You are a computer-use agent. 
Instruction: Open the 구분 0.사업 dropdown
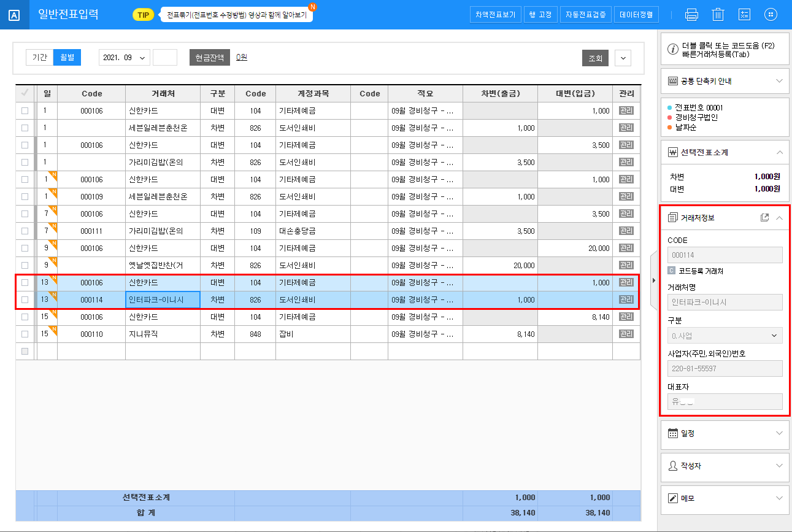[x=725, y=336]
